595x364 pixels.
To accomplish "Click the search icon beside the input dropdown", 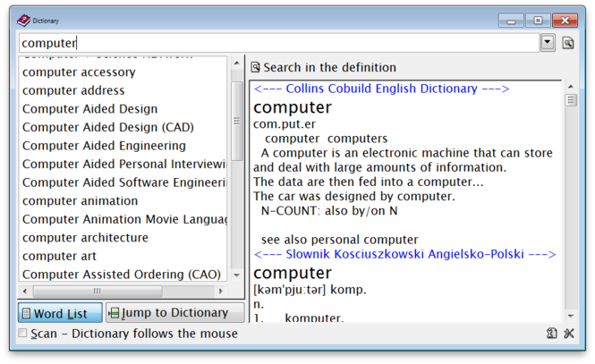I will click(567, 43).
